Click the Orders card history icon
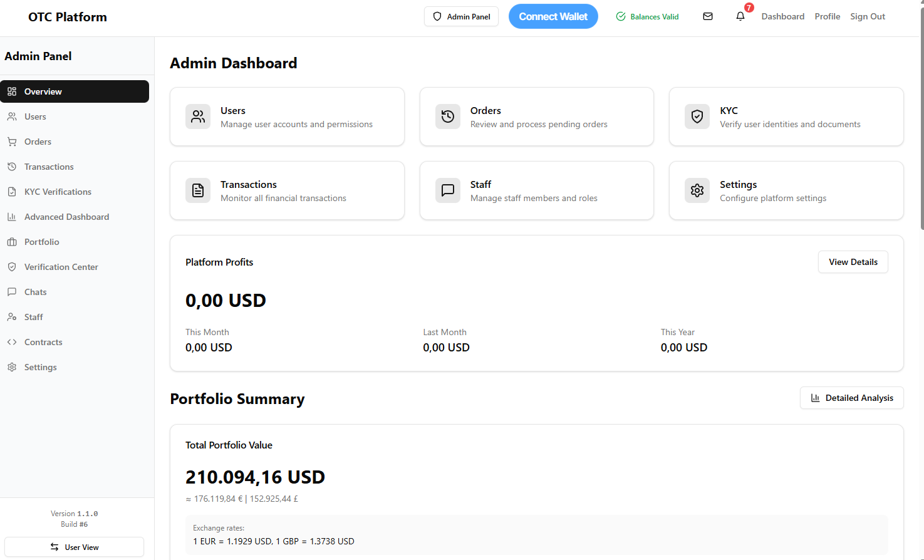Viewport: 924px width, 560px height. (447, 117)
